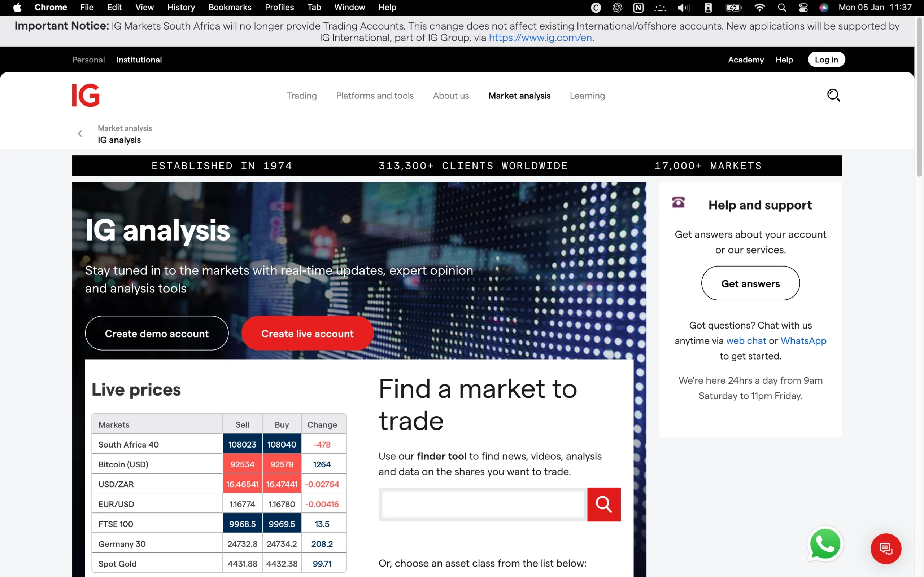Open Control Center from the menu bar
Viewport: 924px width, 577px height.
pos(803,7)
